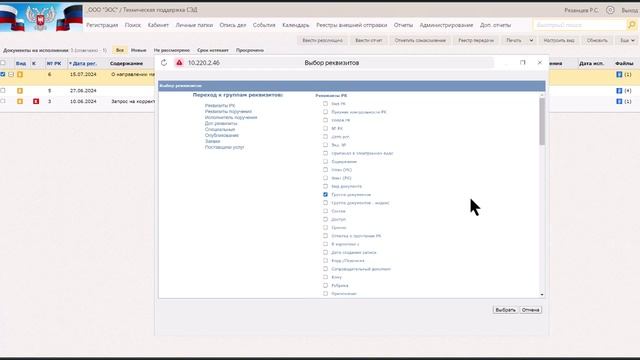Screen dimensions: 640x360
Task: Jump to the Исполнитель поручения group
Action: click(231, 117)
